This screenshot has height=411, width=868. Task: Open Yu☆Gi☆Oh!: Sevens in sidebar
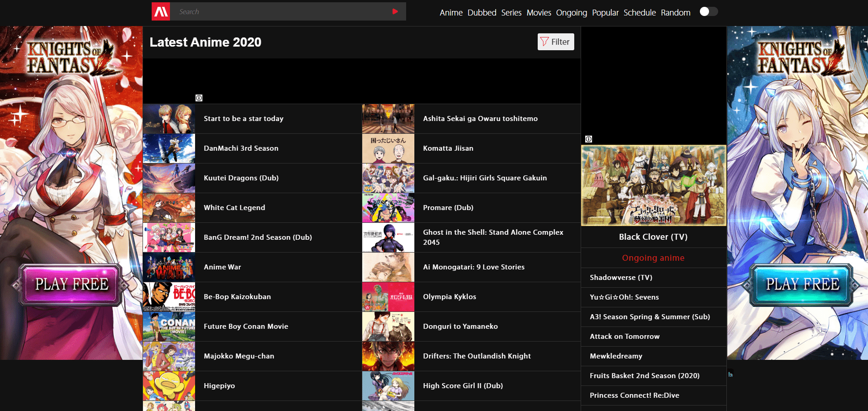coord(624,297)
